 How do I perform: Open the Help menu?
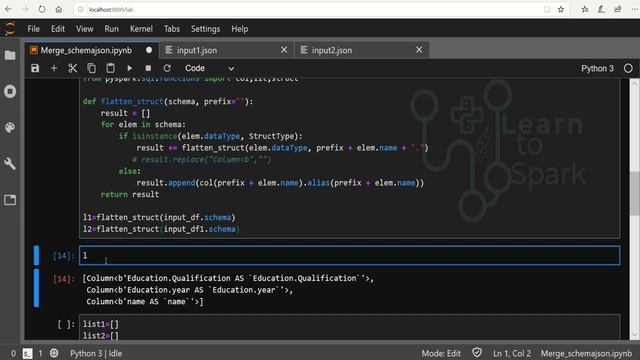(x=240, y=29)
